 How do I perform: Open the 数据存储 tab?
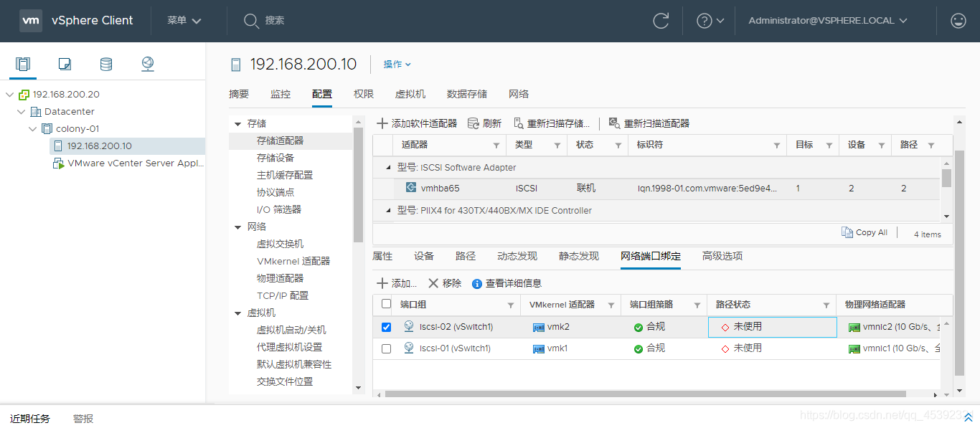click(467, 94)
